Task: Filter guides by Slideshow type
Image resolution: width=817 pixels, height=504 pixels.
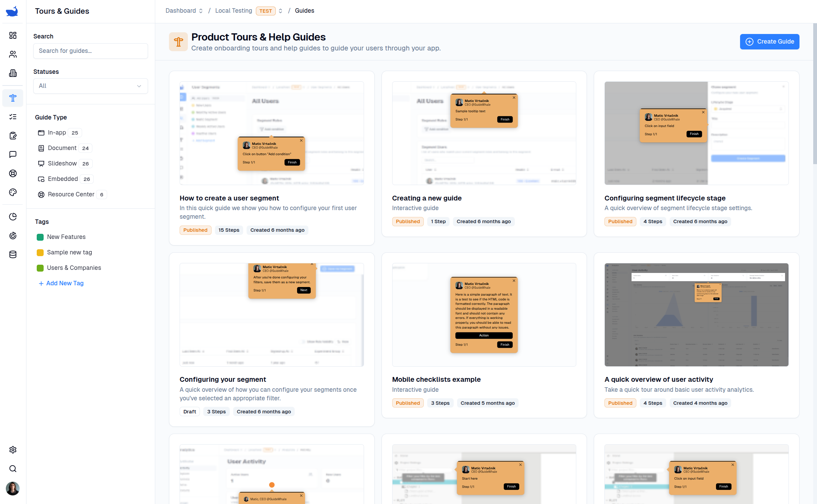Action: pos(62,163)
